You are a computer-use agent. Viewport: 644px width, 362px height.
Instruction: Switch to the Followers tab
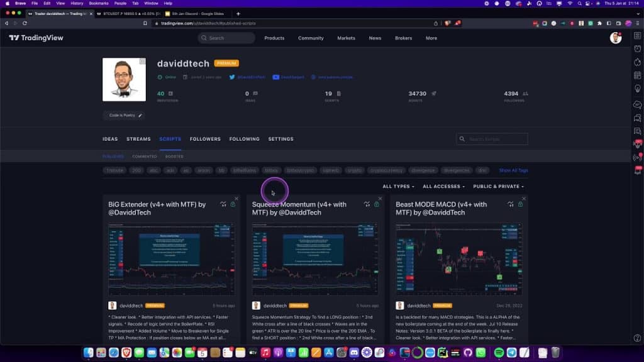coord(205,139)
